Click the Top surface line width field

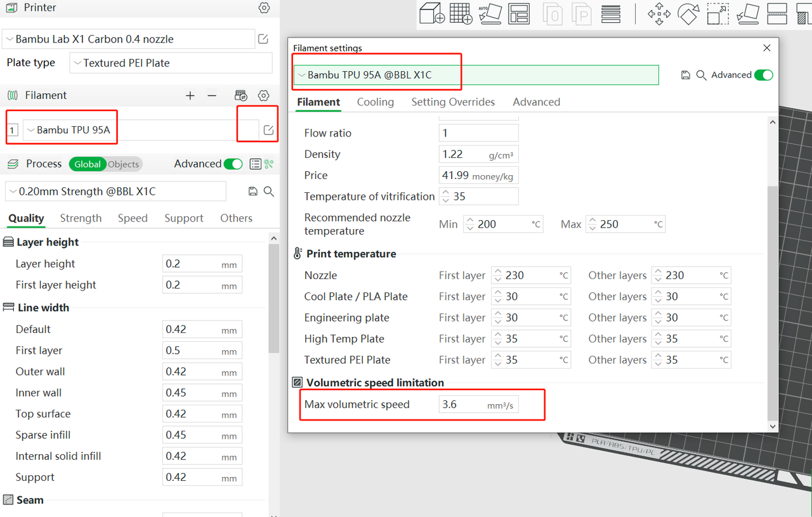tap(202, 414)
